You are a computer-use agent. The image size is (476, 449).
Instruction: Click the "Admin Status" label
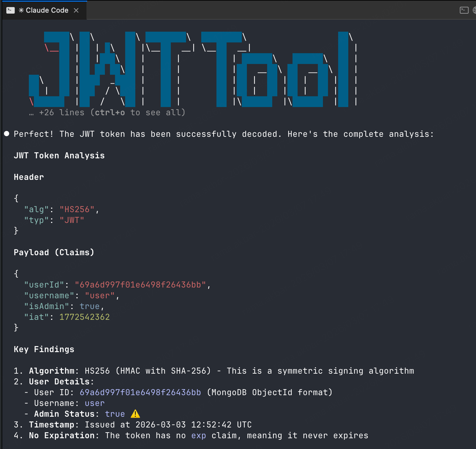pos(64,414)
